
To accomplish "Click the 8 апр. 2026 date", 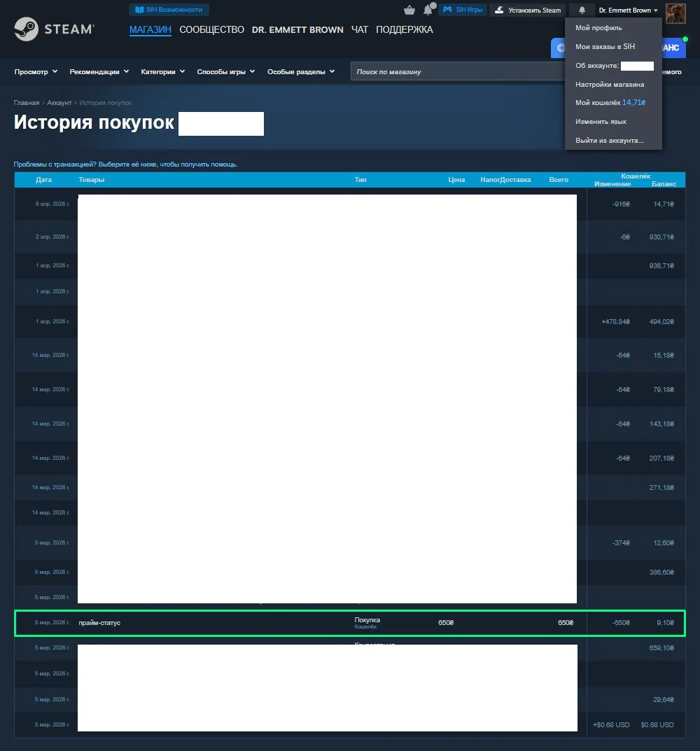I will click(52, 204).
